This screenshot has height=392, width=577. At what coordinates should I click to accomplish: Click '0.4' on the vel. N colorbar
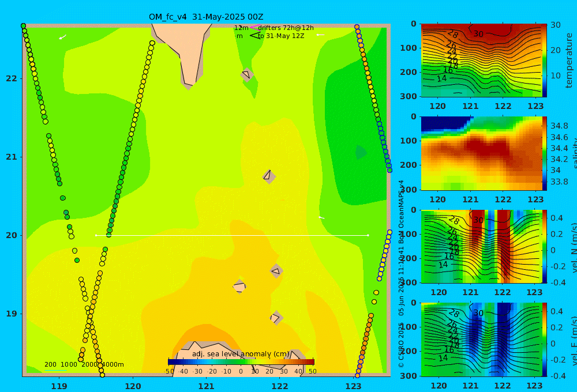click(x=557, y=218)
